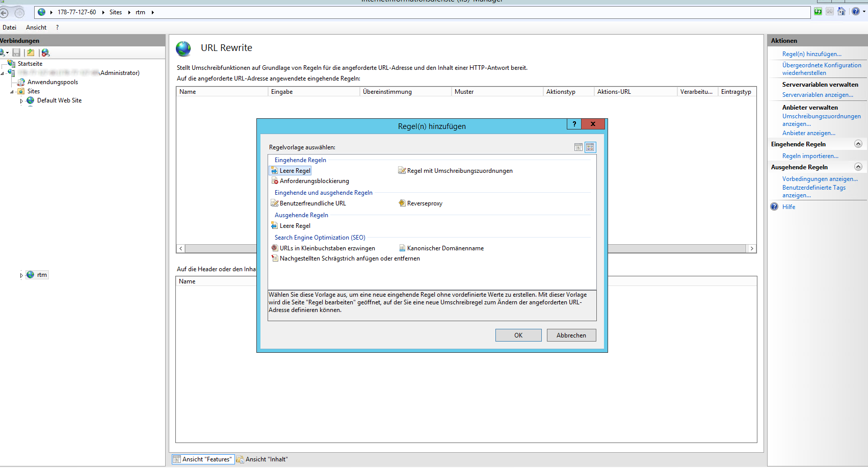The image size is (868, 468).
Task: Confirm the dialog with OK
Action: pos(518,335)
